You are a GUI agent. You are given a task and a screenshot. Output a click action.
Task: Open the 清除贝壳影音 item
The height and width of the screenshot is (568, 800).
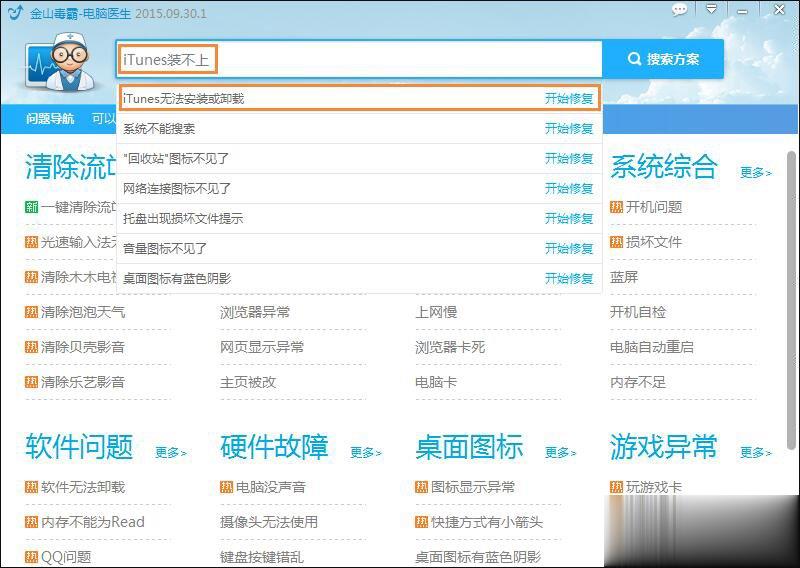[x=83, y=347]
